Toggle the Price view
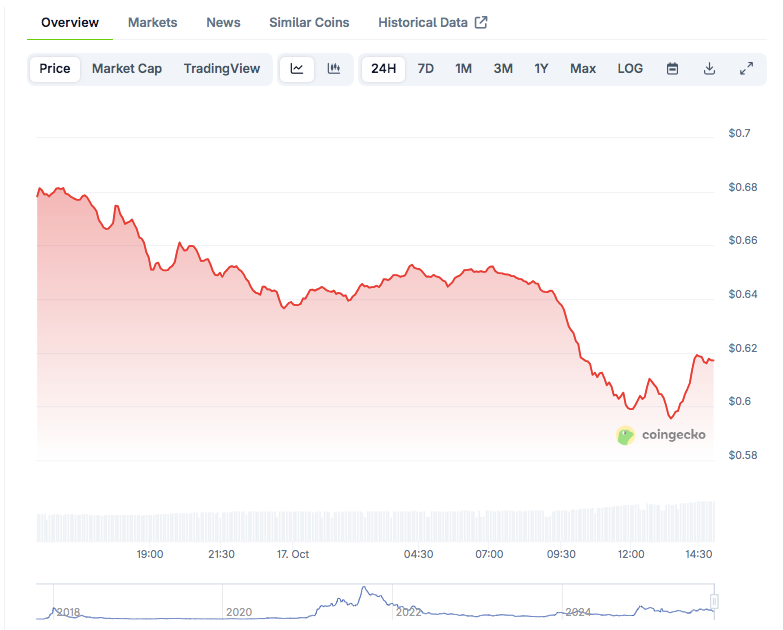Screen dimensions: 783x630 55,69
